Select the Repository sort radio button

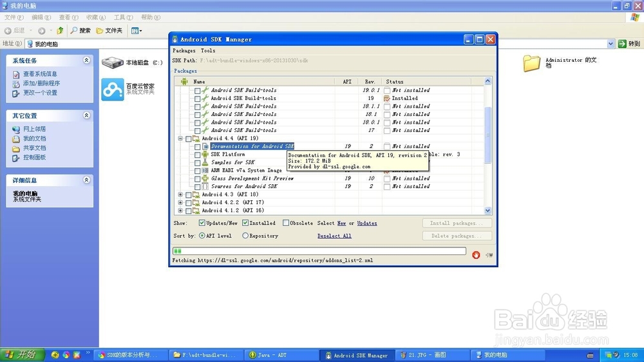click(245, 236)
